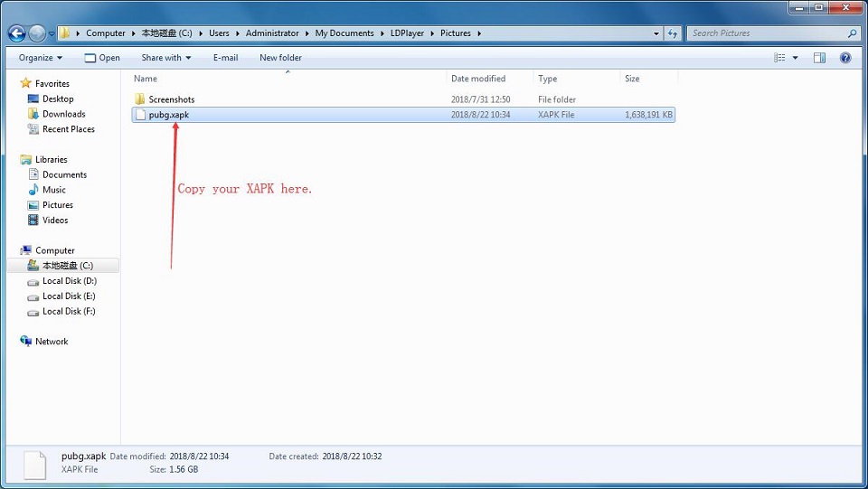Open the Organize menu
Screen dimensions: 868x489
point(41,58)
